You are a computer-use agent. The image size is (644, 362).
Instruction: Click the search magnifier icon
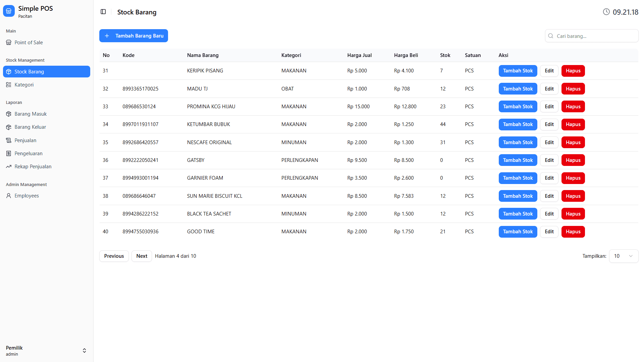(551, 36)
